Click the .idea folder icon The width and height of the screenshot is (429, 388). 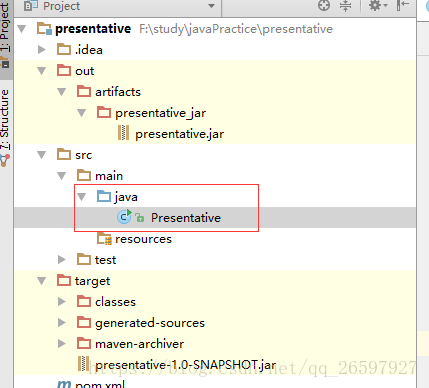(64, 49)
